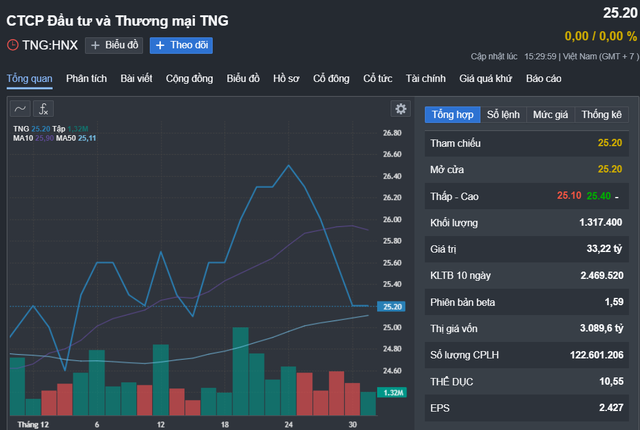The height and width of the screenshot is (430, 640).
Task: Select the Thống kê panel tab
Action: coord(602,115)
